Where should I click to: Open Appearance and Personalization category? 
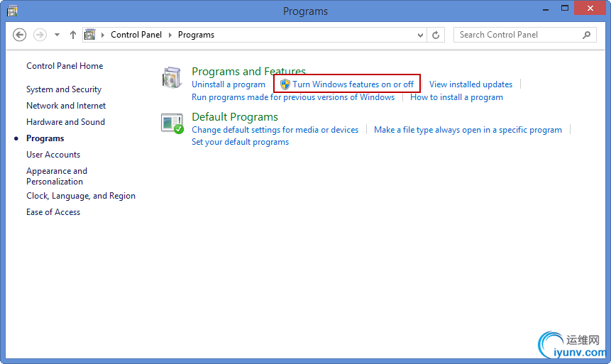point(57,176)
